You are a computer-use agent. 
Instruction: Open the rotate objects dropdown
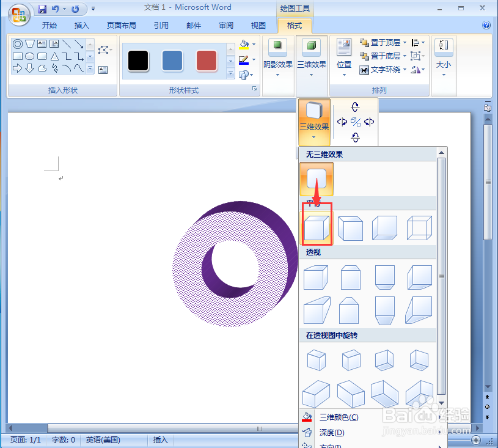click(418, 70)
